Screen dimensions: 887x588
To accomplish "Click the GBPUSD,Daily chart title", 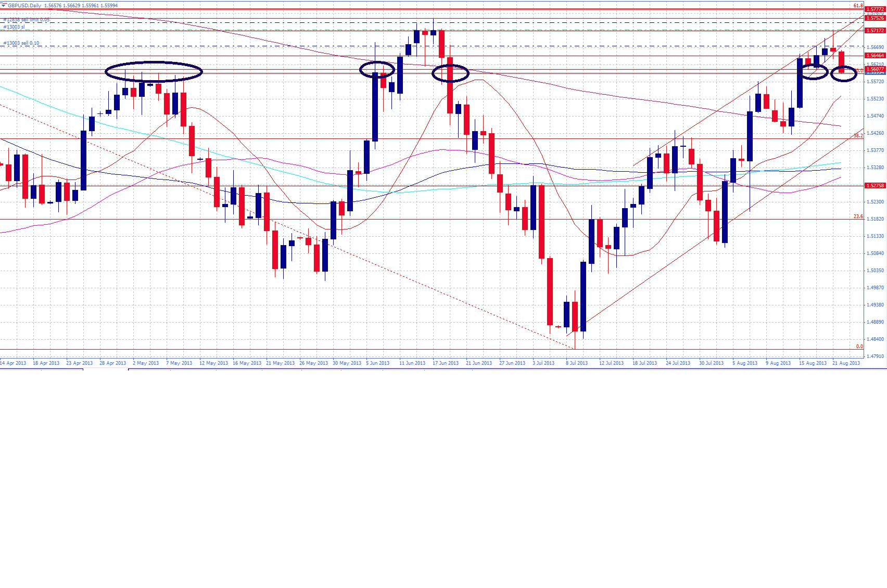I will 25,6.
